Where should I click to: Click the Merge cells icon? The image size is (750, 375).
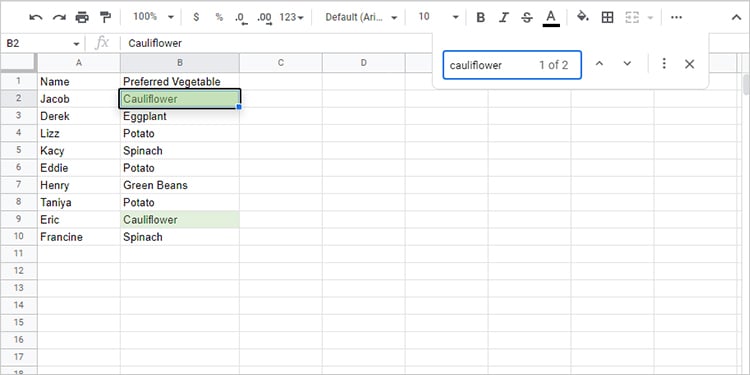tap(632, 18)
